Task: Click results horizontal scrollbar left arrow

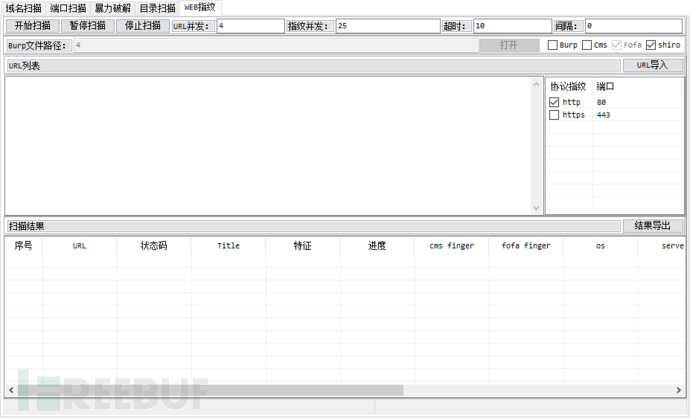Action: coord(11,390)
